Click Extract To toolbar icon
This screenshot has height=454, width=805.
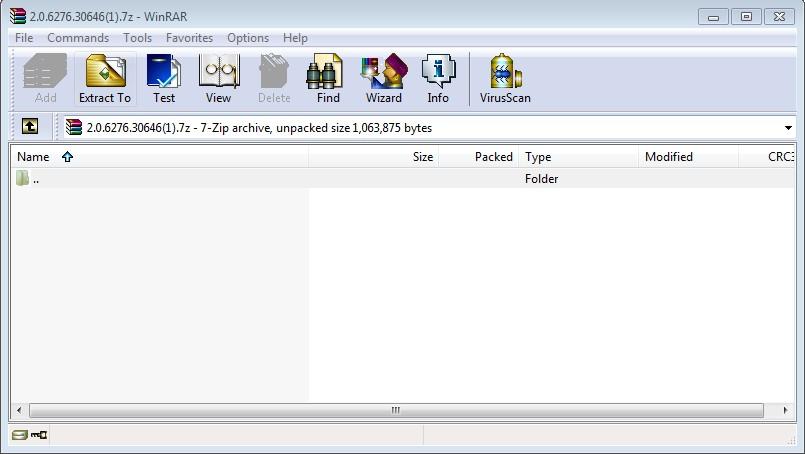tap(105, 79)
